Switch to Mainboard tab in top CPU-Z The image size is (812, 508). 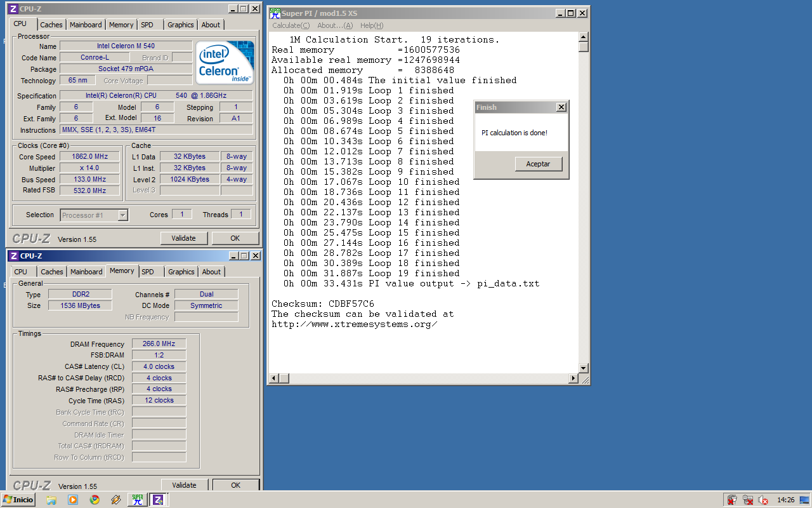[86, 25]
